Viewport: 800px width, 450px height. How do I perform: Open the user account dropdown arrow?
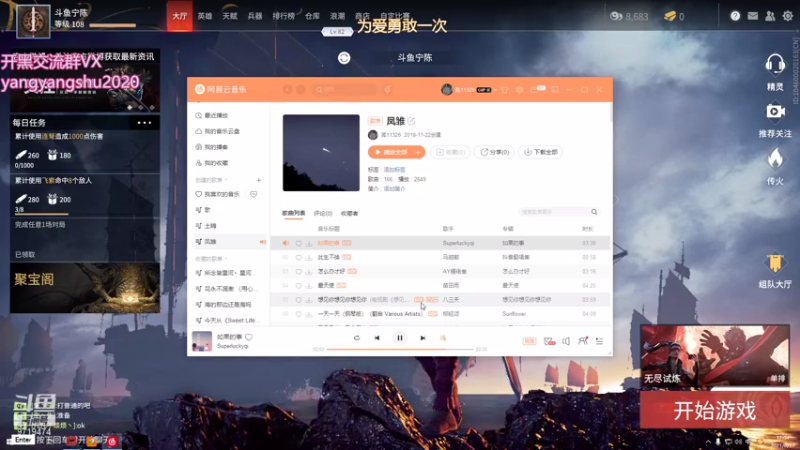pyautogui.click(x=495, y=90)
